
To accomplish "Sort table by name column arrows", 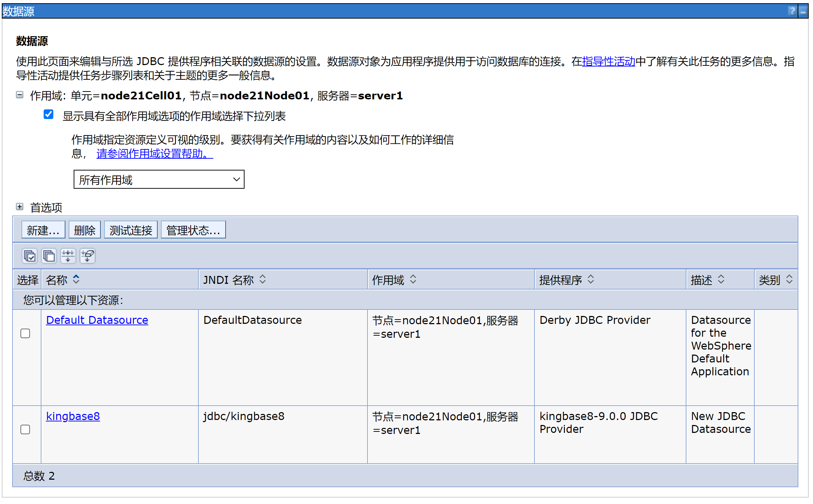I will tap(76, 280).
